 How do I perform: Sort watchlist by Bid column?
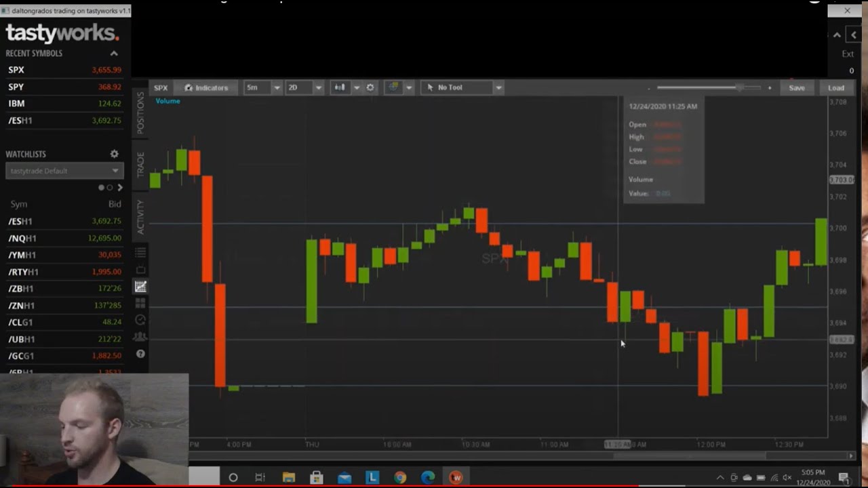point(115,204)
